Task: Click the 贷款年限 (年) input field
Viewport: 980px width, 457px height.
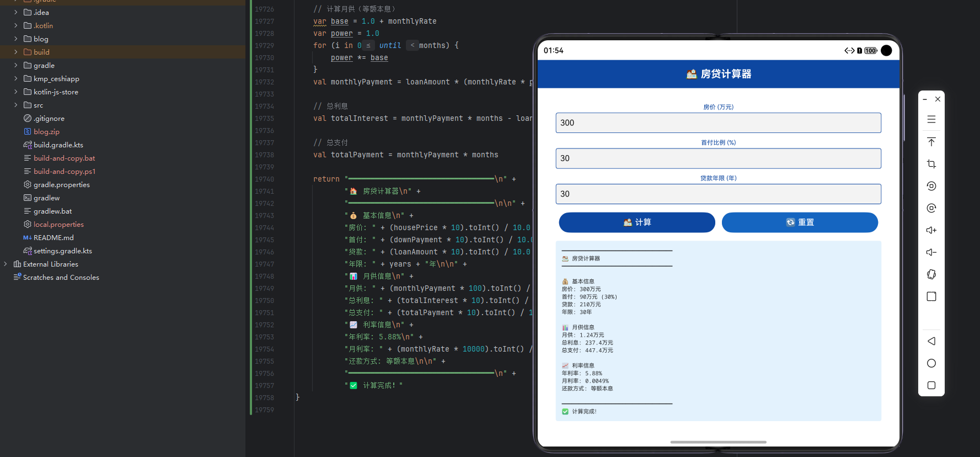Action: click(718, 194)
